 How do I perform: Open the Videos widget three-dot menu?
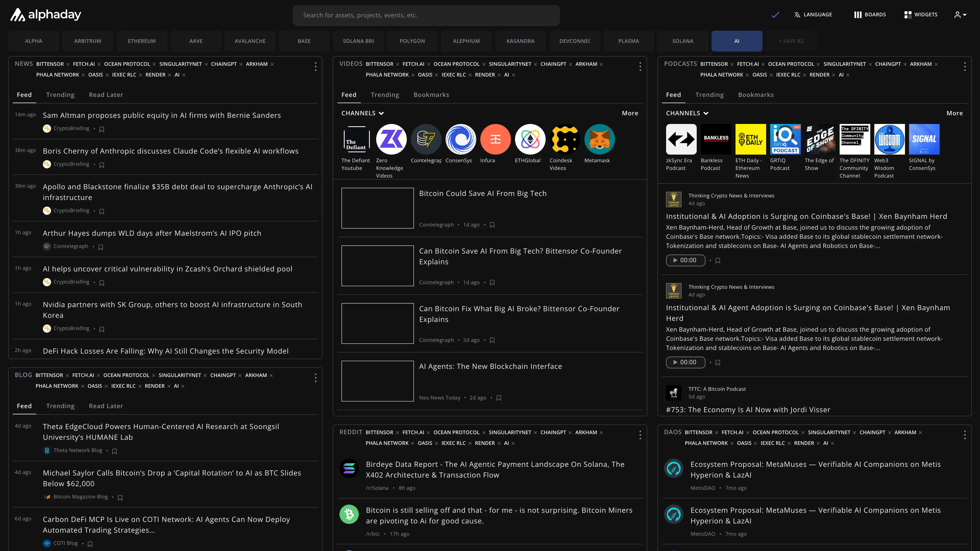pyautogui.click(x=640, y=67)
